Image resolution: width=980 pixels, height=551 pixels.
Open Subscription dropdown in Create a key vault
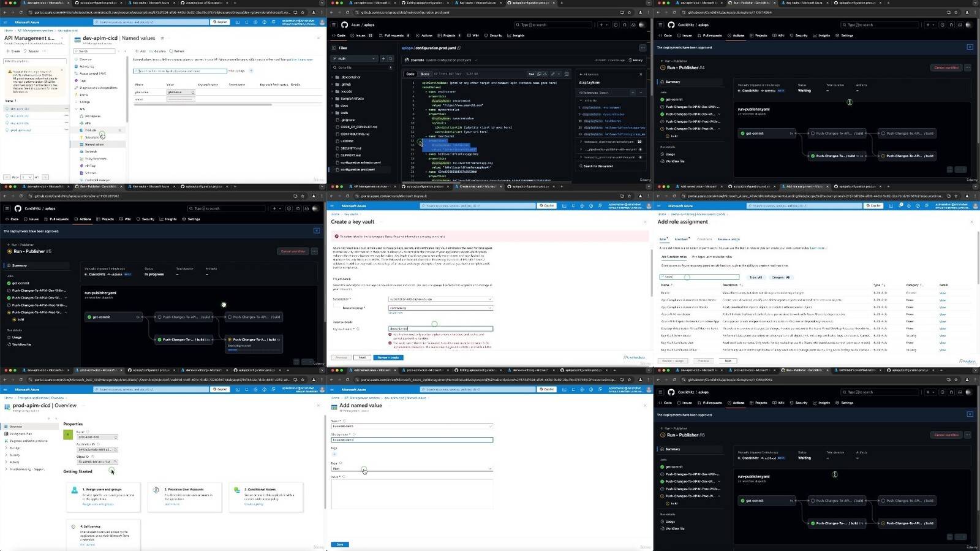[440, 299]
